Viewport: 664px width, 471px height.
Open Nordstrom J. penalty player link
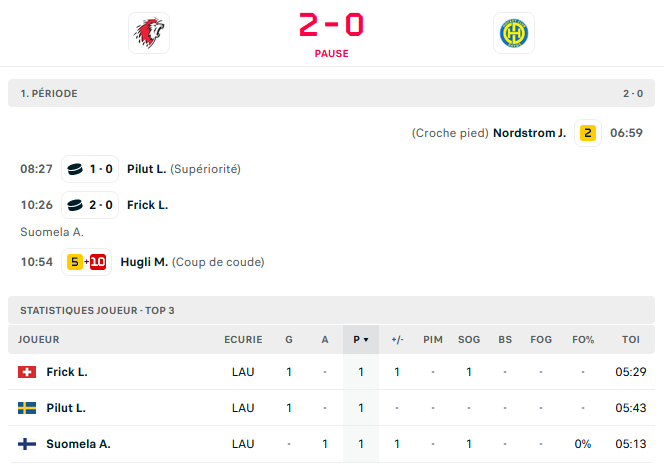529,133
